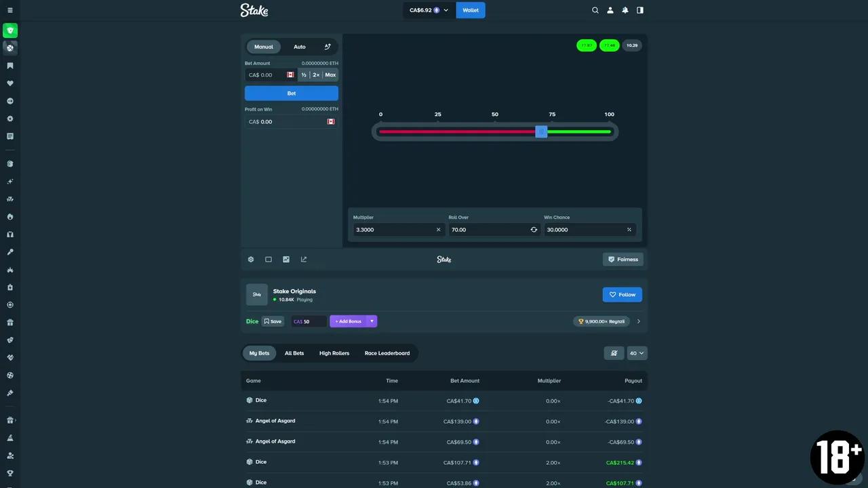Click the trophy 9,900.00× Reynzii badge
This screenshot has width=868, height=488.
(x=601, y=321)
